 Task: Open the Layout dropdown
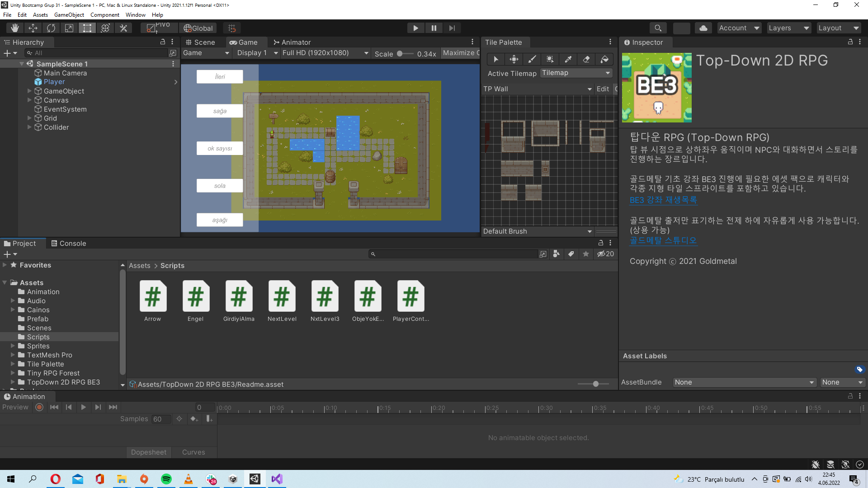[x=838, y=28]
